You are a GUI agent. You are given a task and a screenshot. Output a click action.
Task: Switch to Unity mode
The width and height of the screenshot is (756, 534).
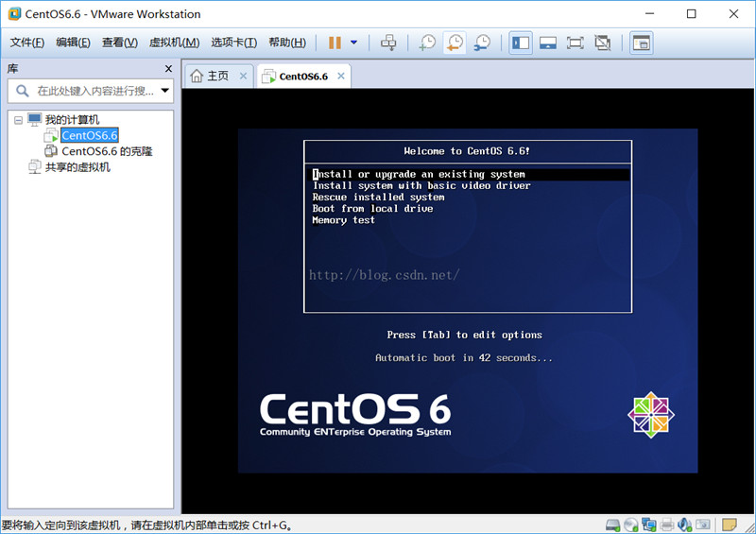tap(602, 43)
